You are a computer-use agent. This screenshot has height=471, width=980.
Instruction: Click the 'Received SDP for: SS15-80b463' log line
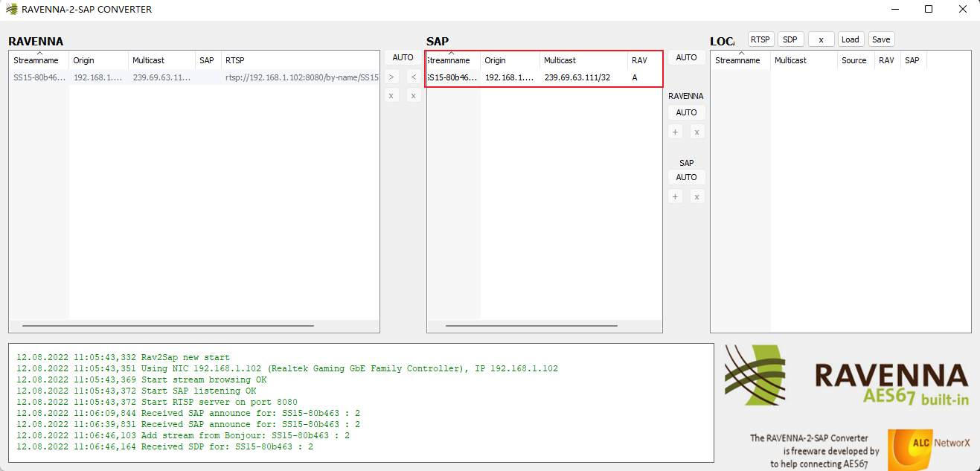[165, 446]
